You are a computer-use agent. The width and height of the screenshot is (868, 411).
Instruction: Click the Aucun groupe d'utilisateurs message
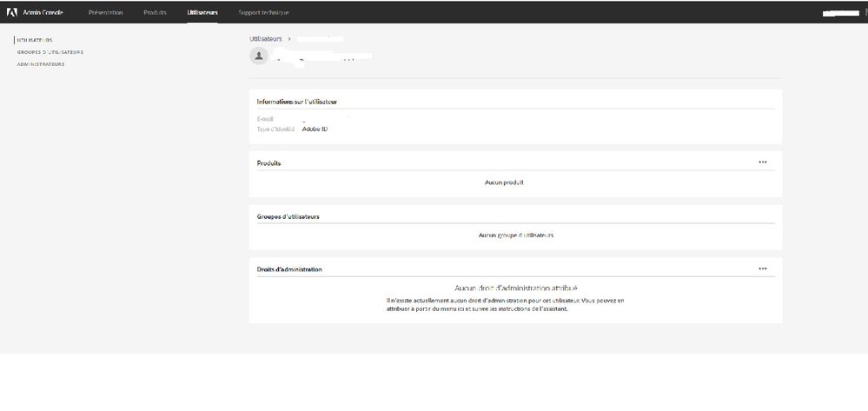click(516, 235)
